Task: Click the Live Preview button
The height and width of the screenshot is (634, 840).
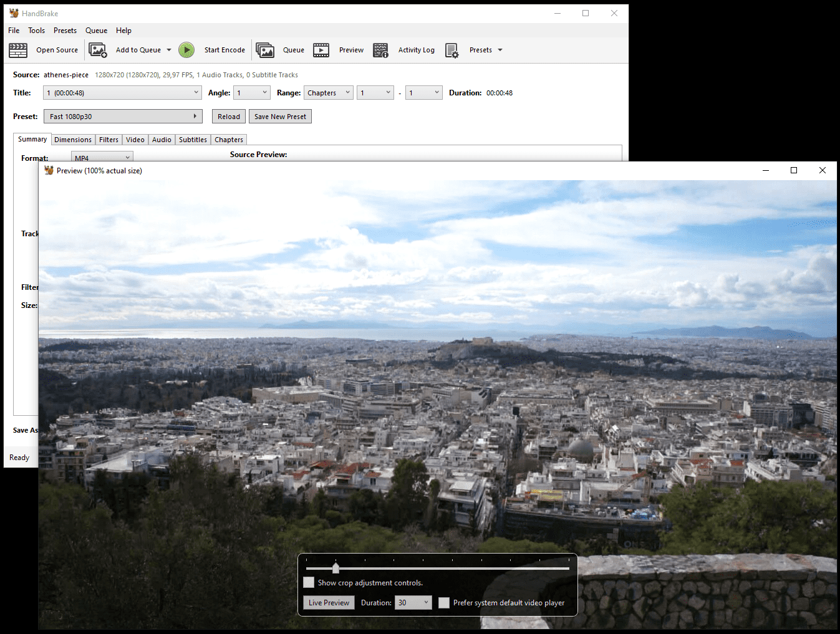Action: tap(329, 603)
